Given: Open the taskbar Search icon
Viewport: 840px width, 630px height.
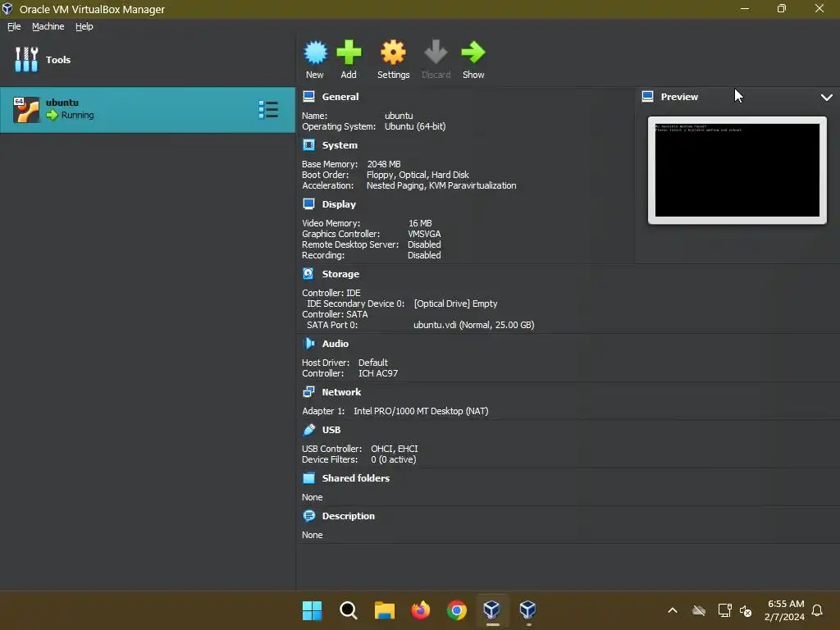Looking at the screenshot, I should pos(348,610).
